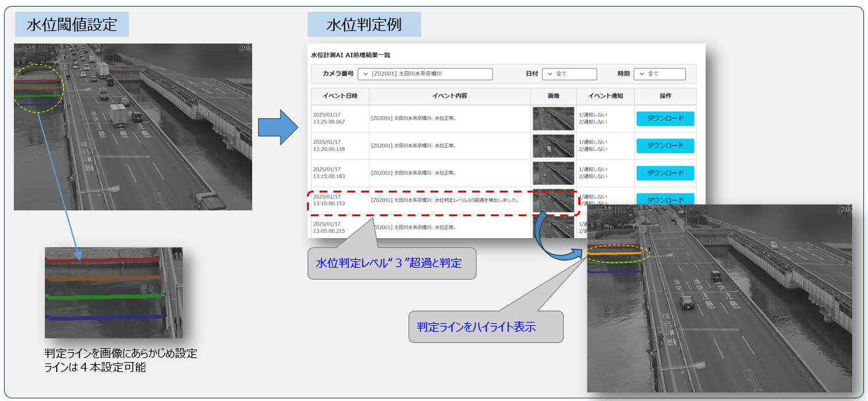Viewport: 868px width, 401px height.
Task: Open the level 3 exceeded event thumbnail
Action: coord(553,200)
